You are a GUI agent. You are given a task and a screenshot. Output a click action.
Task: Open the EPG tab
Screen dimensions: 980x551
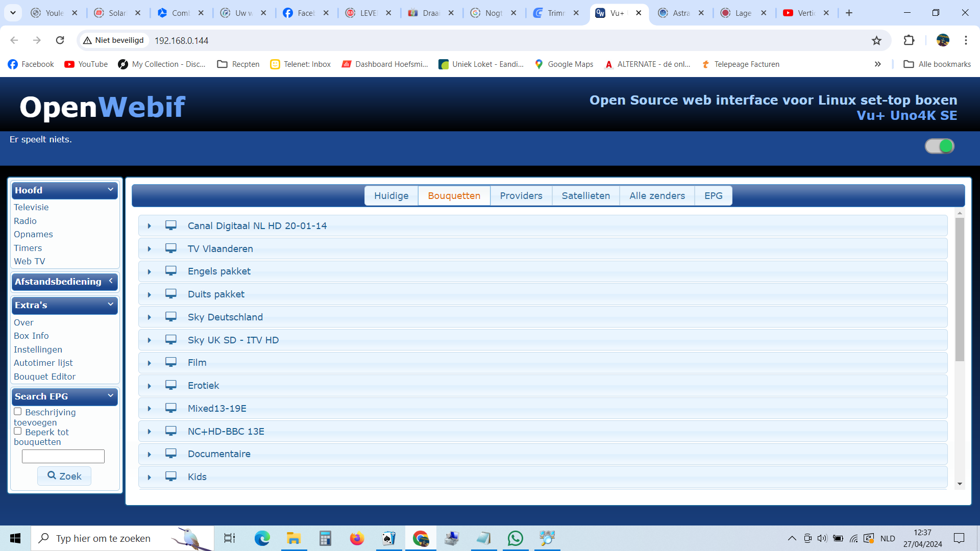coord(714,196)
